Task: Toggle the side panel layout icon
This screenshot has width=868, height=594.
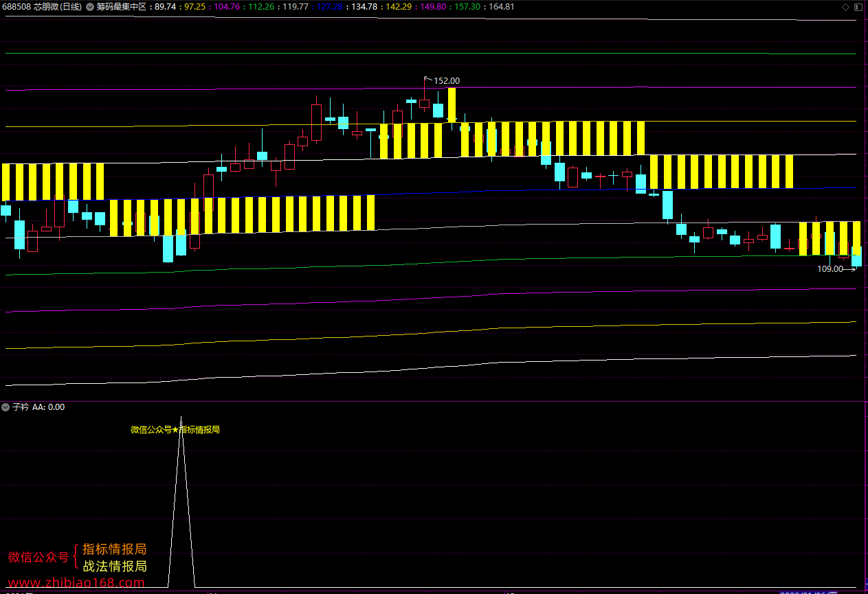Action: 857,7
